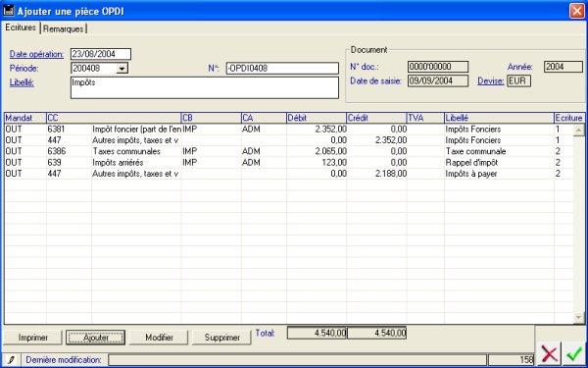Select the Ecritures tab
Screen dimensions: 588x368
(21, 27)
